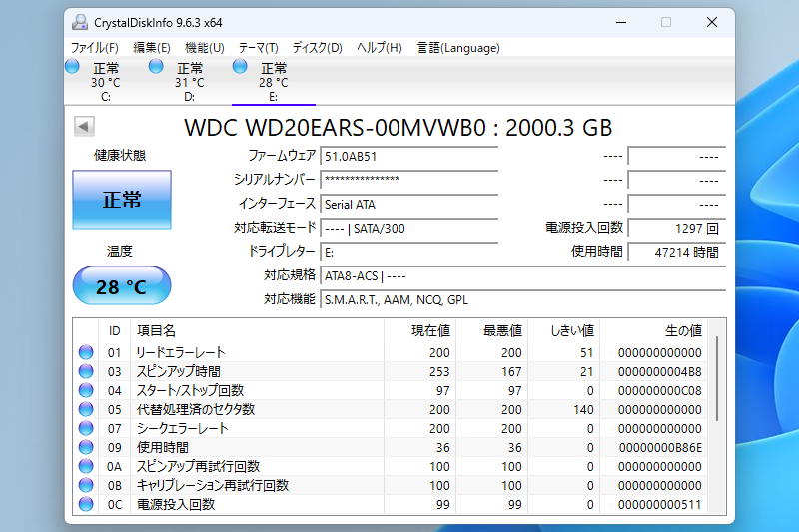The image size is (799, 532).
Task: Click the S.M.A.R.T., AAM, NCQ, GPL features field
Action: [x=522, y=299]
